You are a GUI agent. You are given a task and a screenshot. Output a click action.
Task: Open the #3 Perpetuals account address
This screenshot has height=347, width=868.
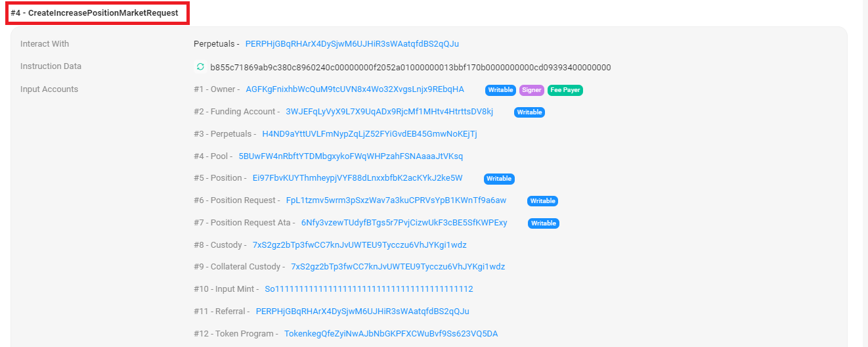tap(369, 134)
